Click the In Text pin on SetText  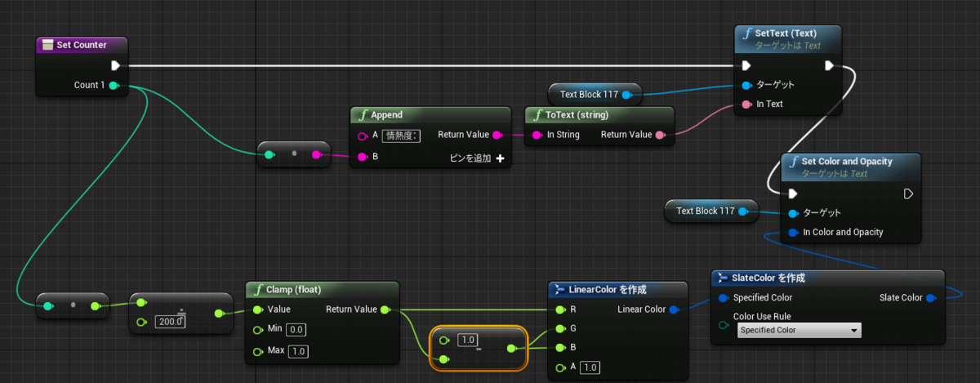[x=746, y=105]
